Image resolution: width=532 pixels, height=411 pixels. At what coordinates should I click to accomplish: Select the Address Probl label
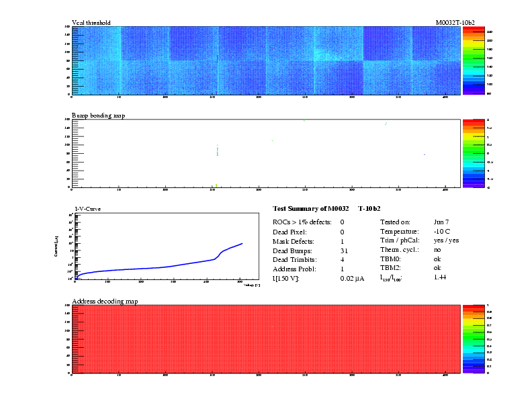pyautogui.click(x=294, y=269)
